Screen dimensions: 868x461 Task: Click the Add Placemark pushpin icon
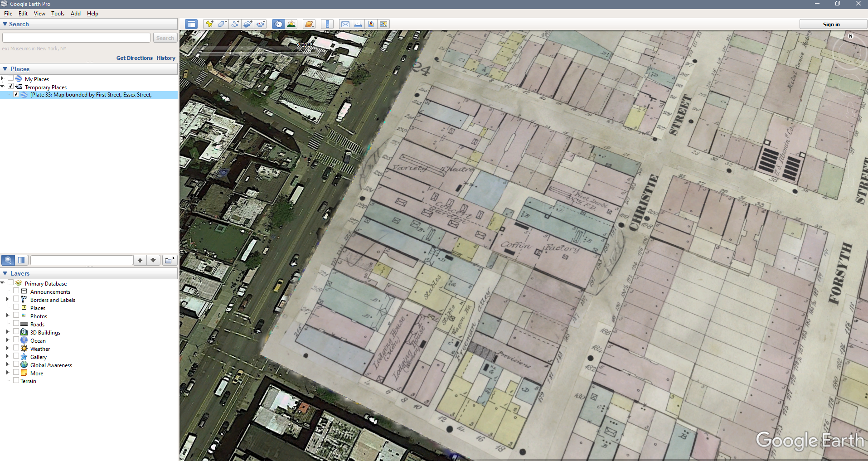pos(209,24)
